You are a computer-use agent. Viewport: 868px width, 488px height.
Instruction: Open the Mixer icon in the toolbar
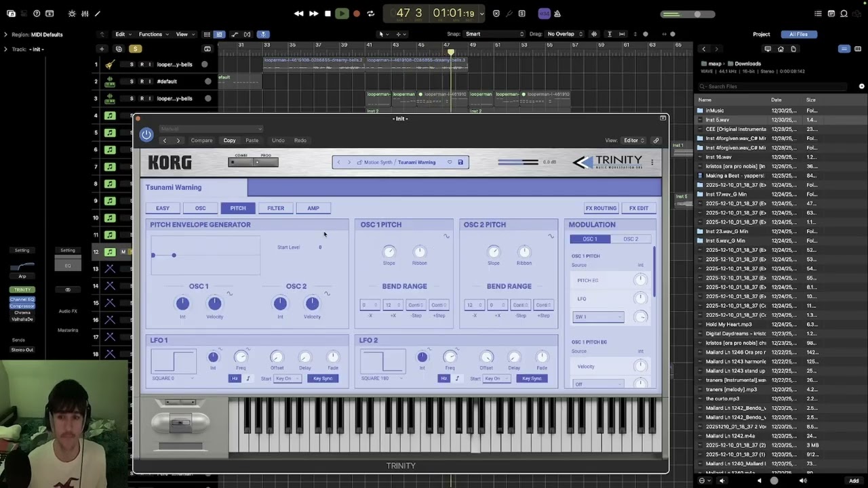click(x=85, y=14)
